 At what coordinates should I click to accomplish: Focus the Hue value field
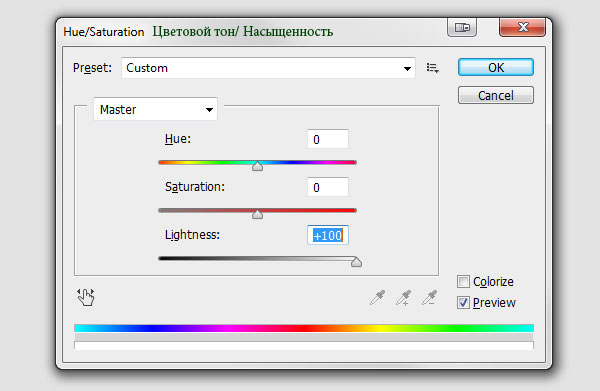(x=328, y=139)
